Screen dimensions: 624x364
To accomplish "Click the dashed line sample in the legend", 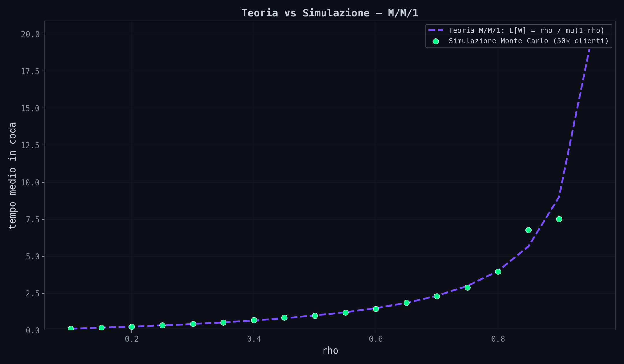I will (x=436, y=30).
